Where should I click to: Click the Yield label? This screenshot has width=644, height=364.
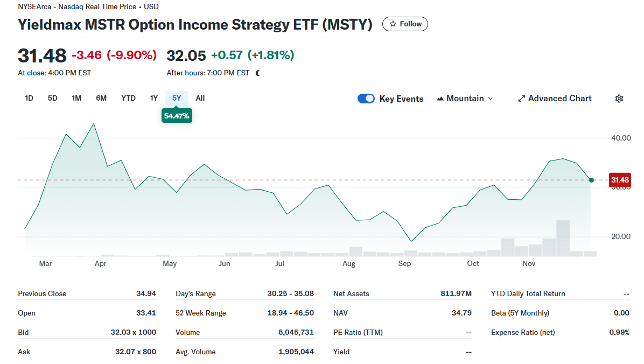click(x=341, y=352)
